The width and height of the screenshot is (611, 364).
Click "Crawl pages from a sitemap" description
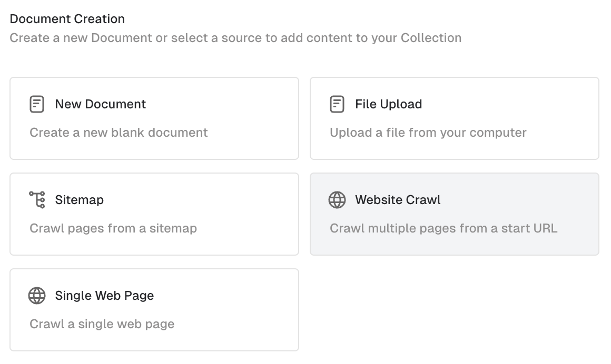(x=113, y=228)
